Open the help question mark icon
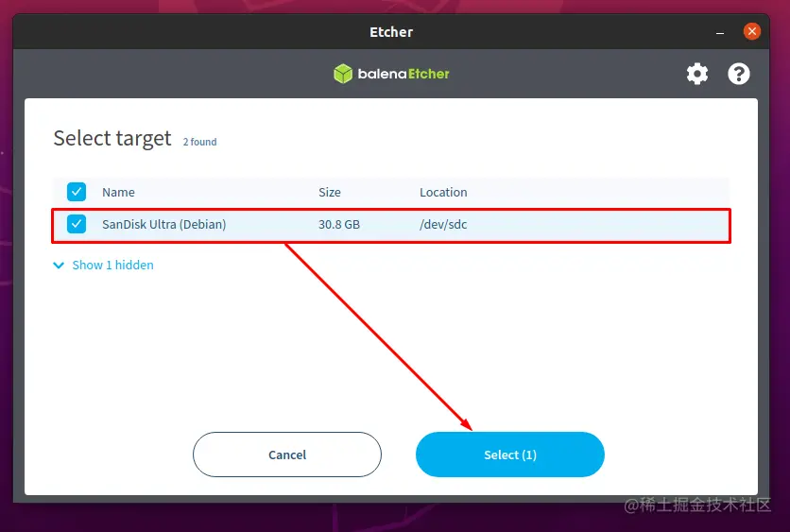Viewport: 790px width, 532px height. coord(739,74)
